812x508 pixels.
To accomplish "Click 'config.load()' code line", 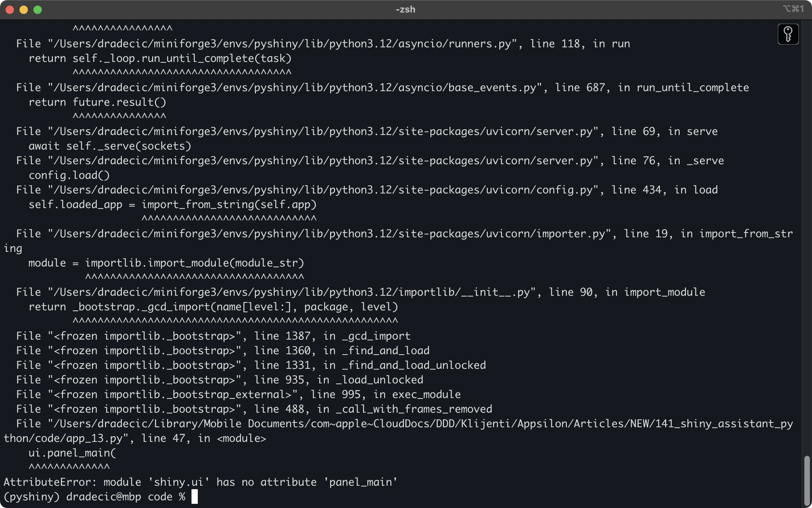I will click(x=69, y=175).
